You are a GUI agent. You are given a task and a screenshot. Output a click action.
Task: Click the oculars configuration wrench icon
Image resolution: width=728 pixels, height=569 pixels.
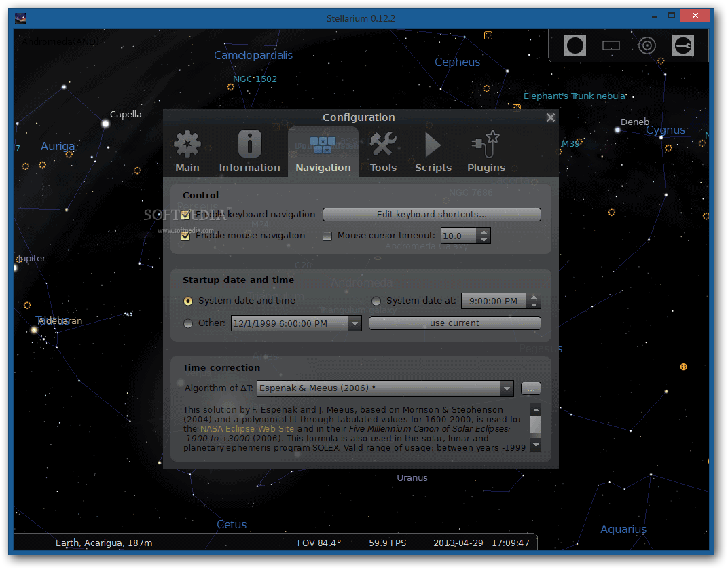[683, 45]
